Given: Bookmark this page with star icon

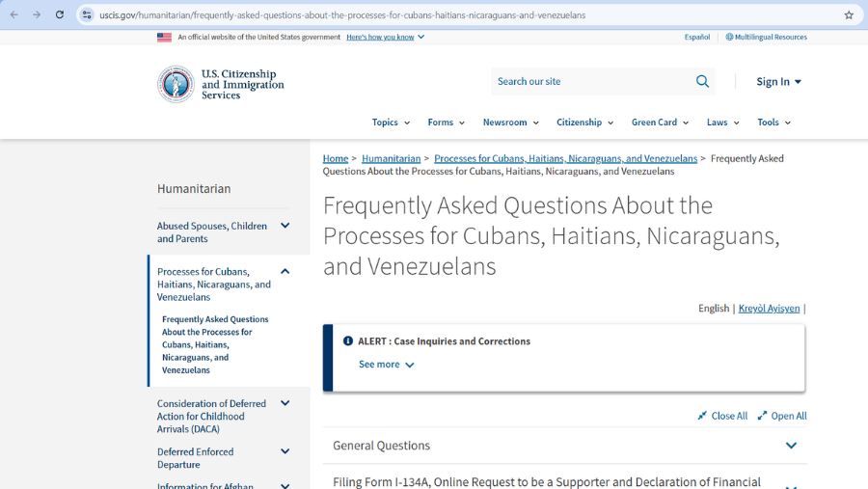Looking at the screenshot, I should (x=849, y=14).
